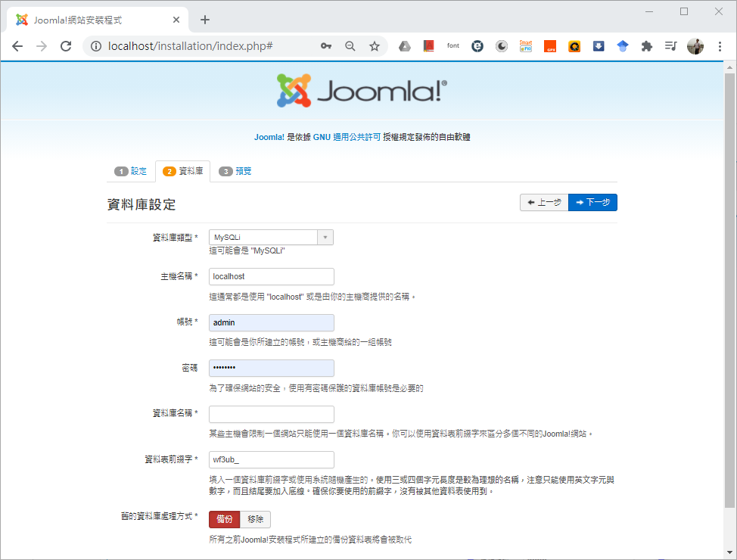The height and width of the screenshot is (560, 737).
Task: Click the 主機名稱 field label
Action: pos(179,276)
